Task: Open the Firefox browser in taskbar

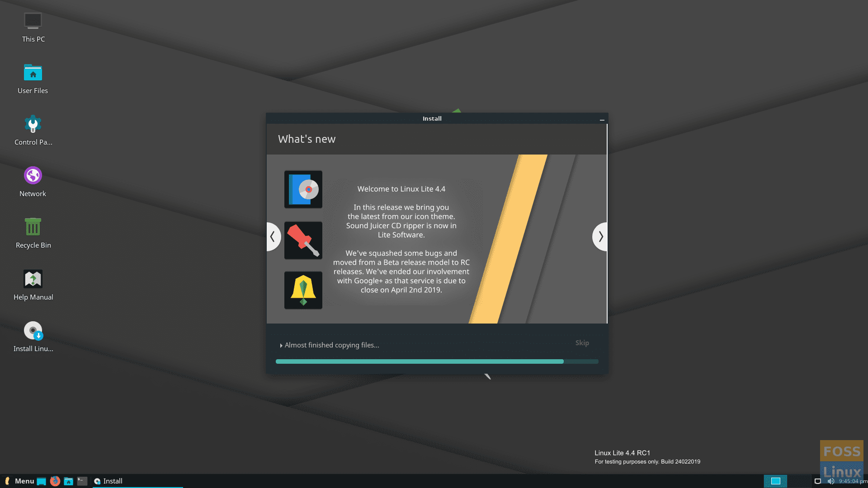Action: 55,481
